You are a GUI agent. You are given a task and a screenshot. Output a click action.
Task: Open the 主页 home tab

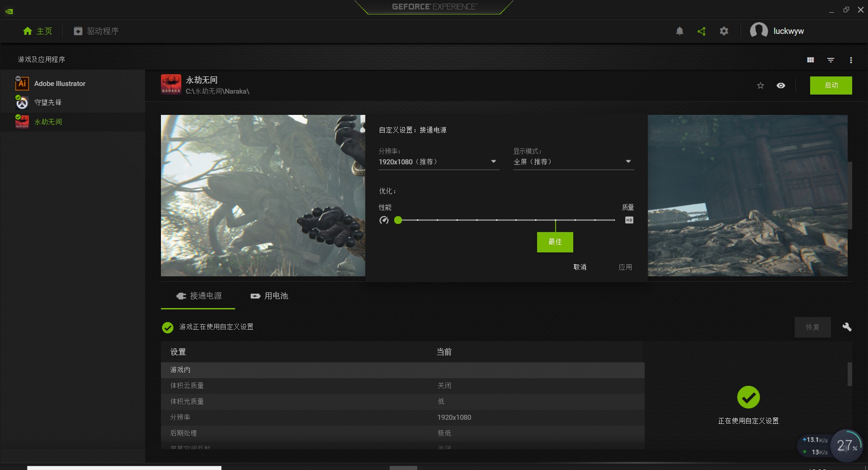pyautogui.click(x=38, y=31)
